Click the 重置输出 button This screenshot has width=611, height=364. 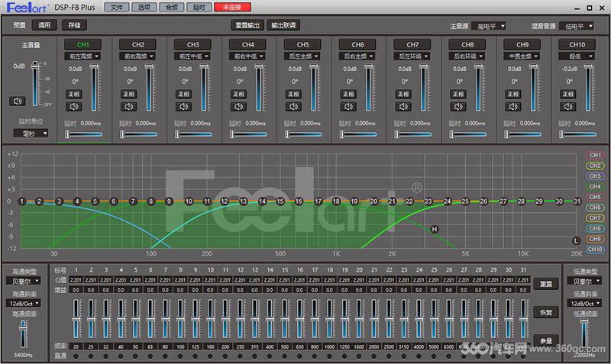(247, 25)
